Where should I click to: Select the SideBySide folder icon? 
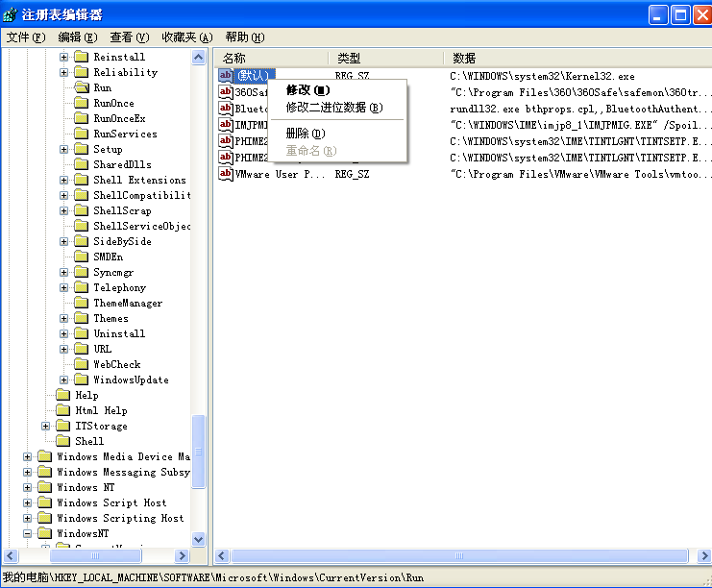tap(82, 241)
